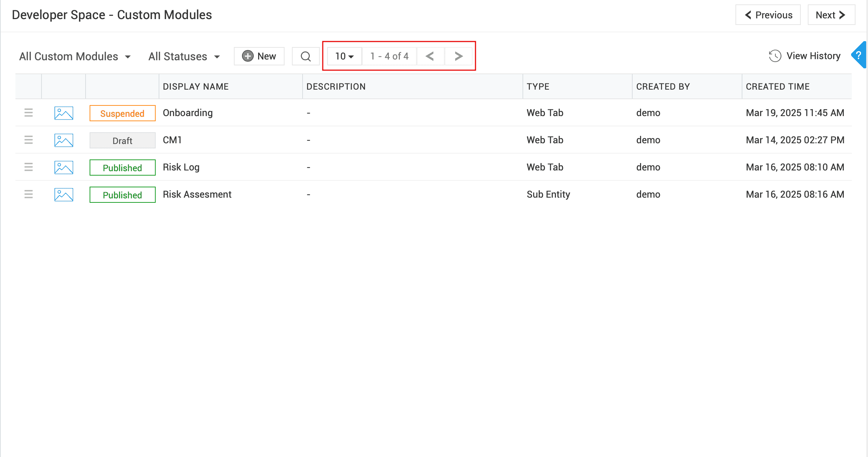The width and height of the screenshot is (868, 457).
Task: Click the pagination next page arrow
Action: [458, 56]
